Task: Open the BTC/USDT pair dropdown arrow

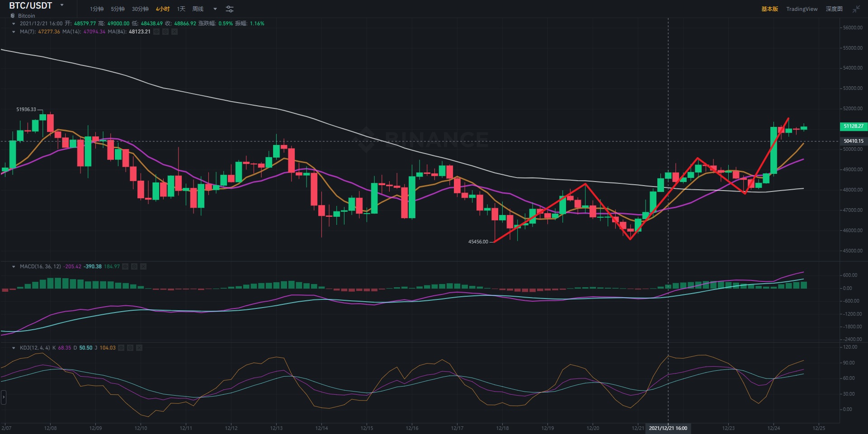Action: click(x=62, y=5)
